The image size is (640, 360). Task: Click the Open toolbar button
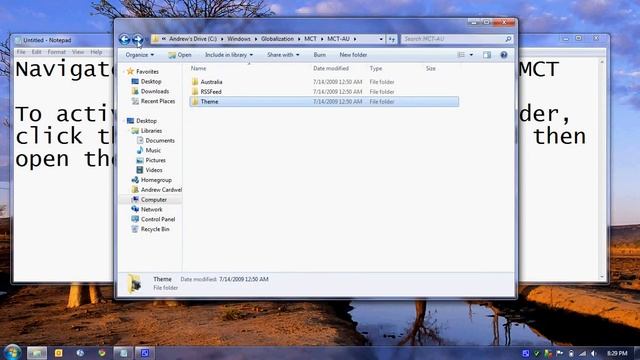coord(180,55)
